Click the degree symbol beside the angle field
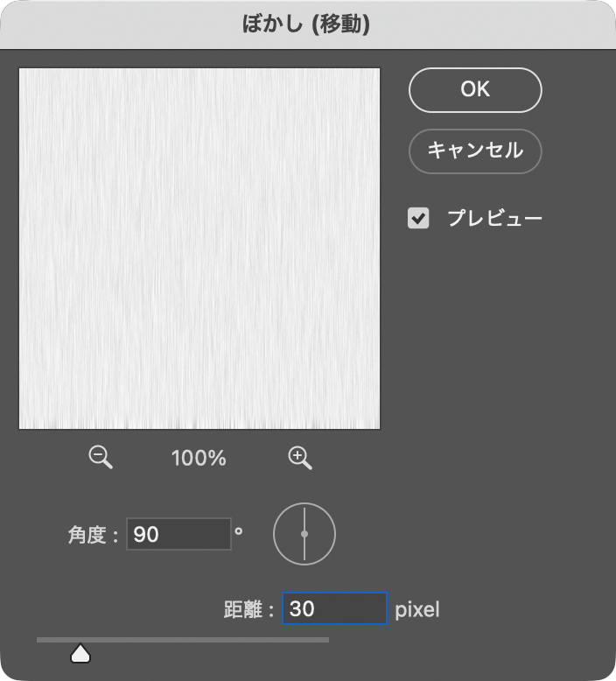This screenshot has width=616, height=681. (238, 528)
